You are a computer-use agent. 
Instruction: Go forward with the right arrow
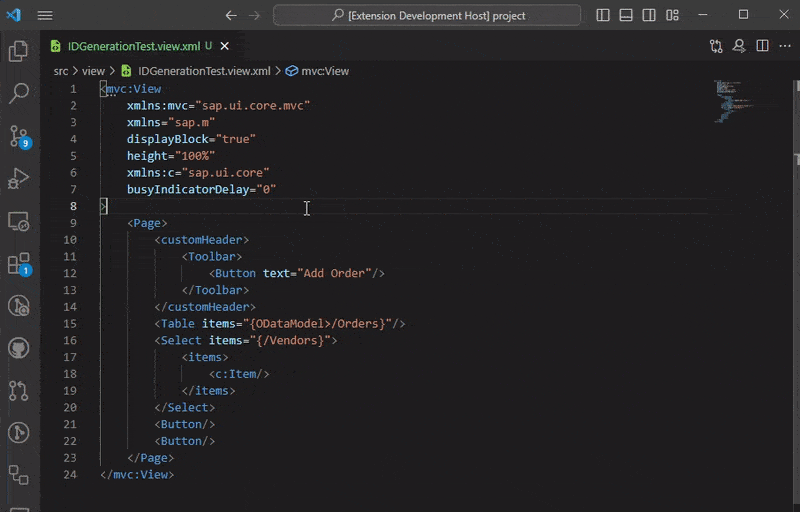click(254, 16)
